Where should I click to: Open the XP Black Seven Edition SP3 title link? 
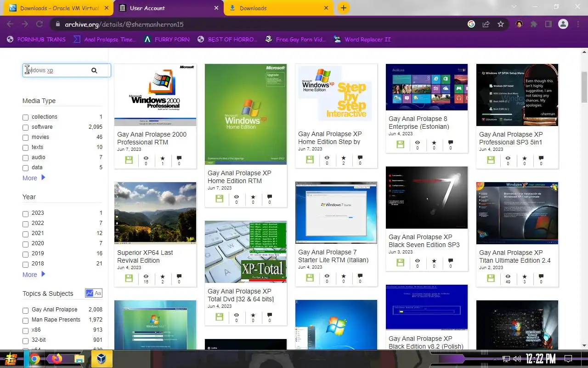[x=424, y=241]
